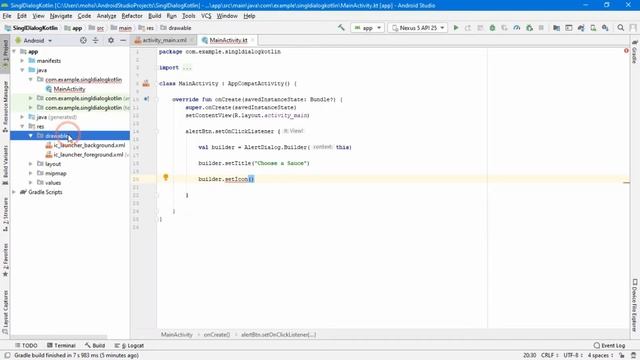This screenshot has width=640, height=360.
Task: Open the Refactor menu
Action: (x=132, y=16)
